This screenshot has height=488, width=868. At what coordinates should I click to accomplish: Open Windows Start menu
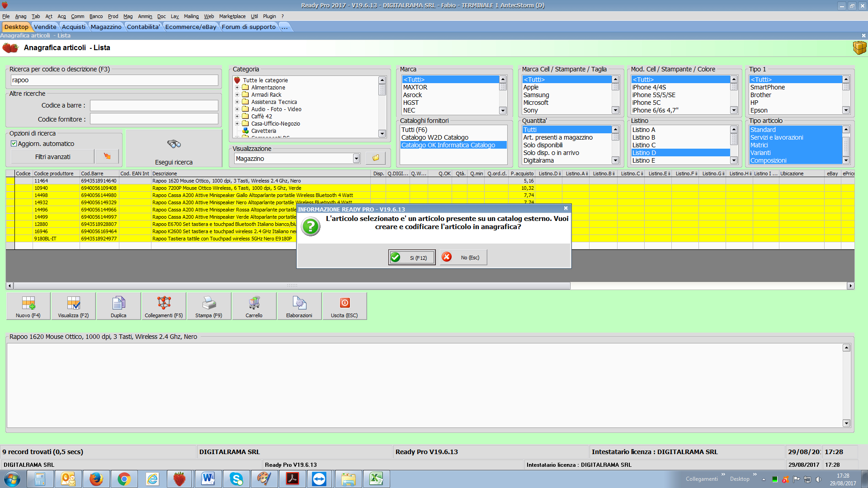coord(12,479)
